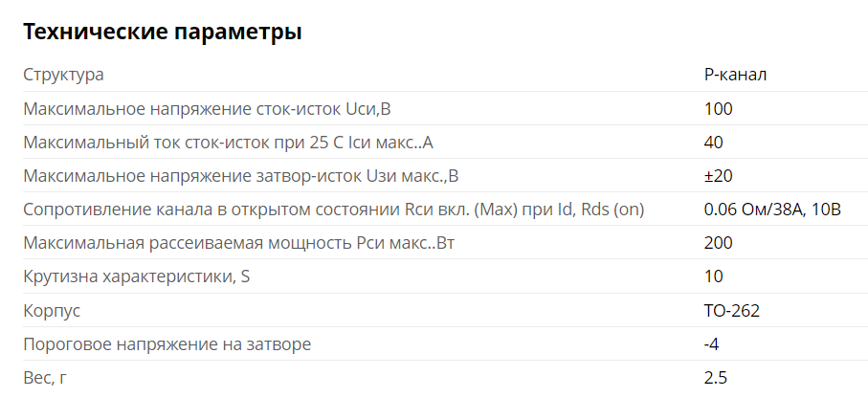Select the Корпус row label

(52, 311)
